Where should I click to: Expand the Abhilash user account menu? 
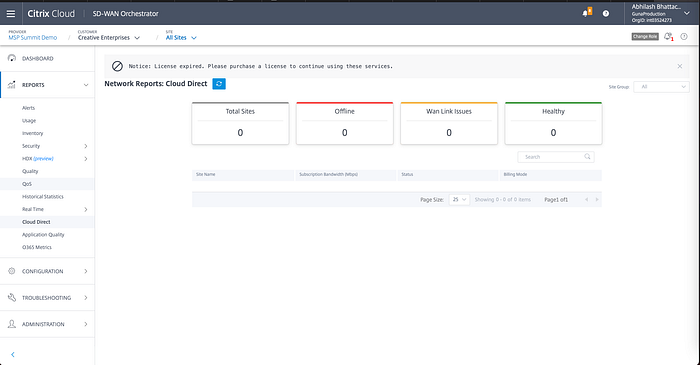click(x=661, y=13)
